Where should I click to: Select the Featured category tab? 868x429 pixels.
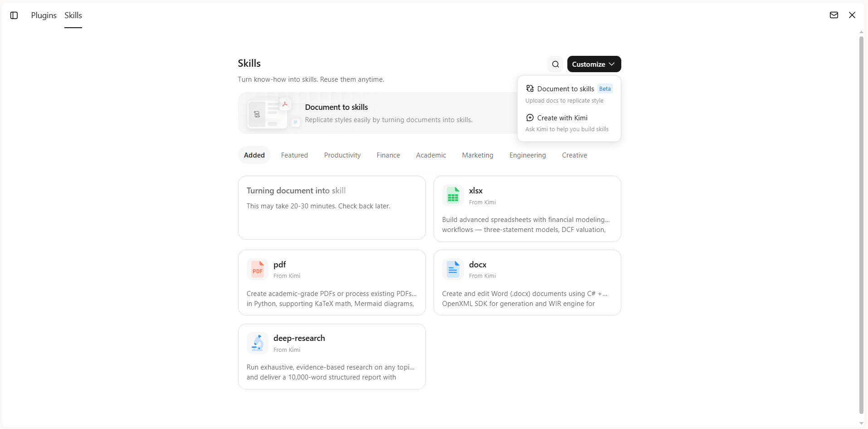[294, 155]
